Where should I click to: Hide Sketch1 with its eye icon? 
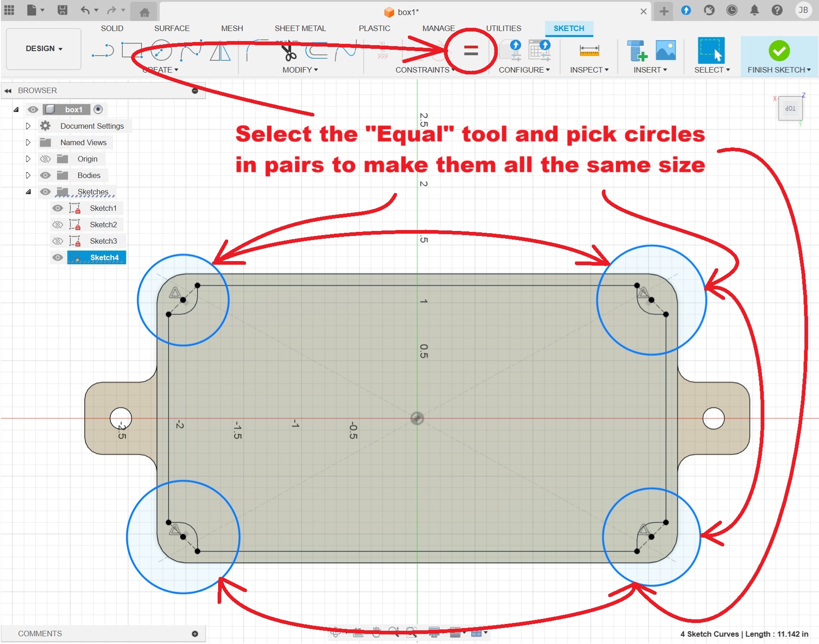[57, 208]
